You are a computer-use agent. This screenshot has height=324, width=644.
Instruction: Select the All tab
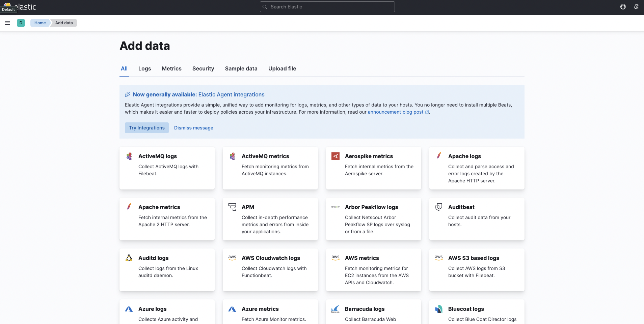point(124,69)
